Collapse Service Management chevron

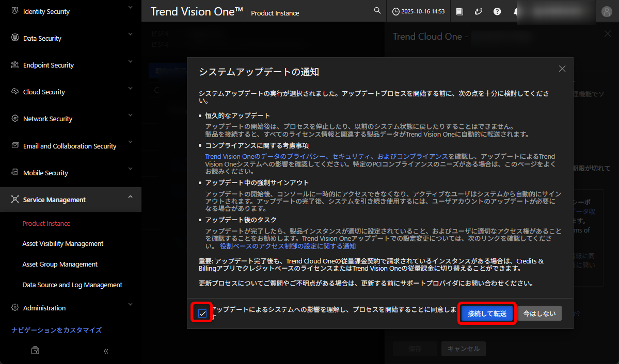coord(130,196)
